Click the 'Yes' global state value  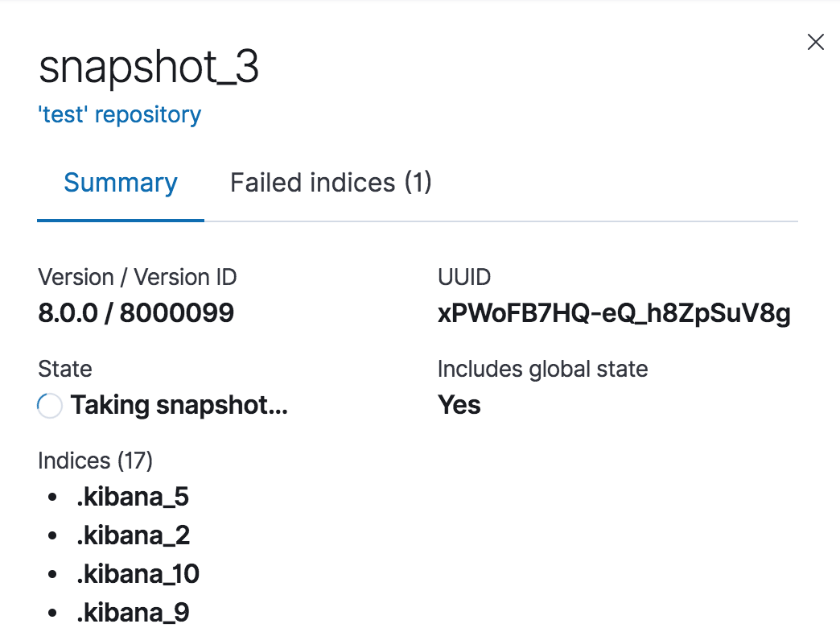pyautogui.click(x=459, y=405)
